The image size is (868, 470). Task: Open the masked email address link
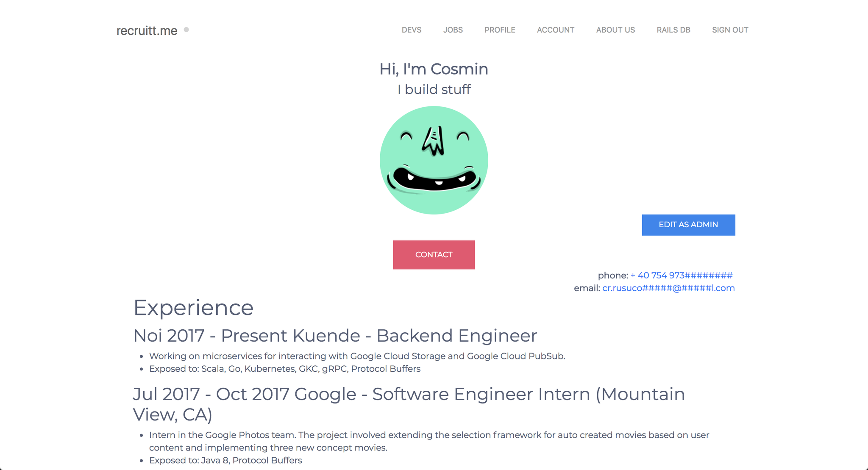point(668,288)
